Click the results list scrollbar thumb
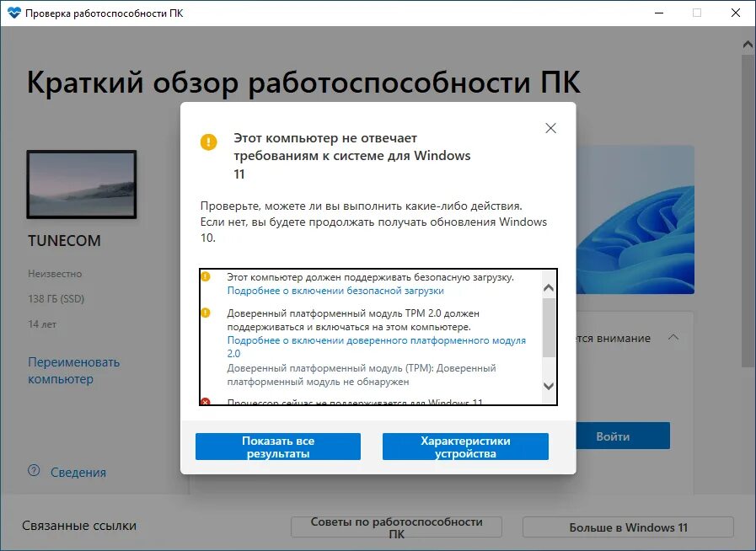 click(x=549, y=328)
